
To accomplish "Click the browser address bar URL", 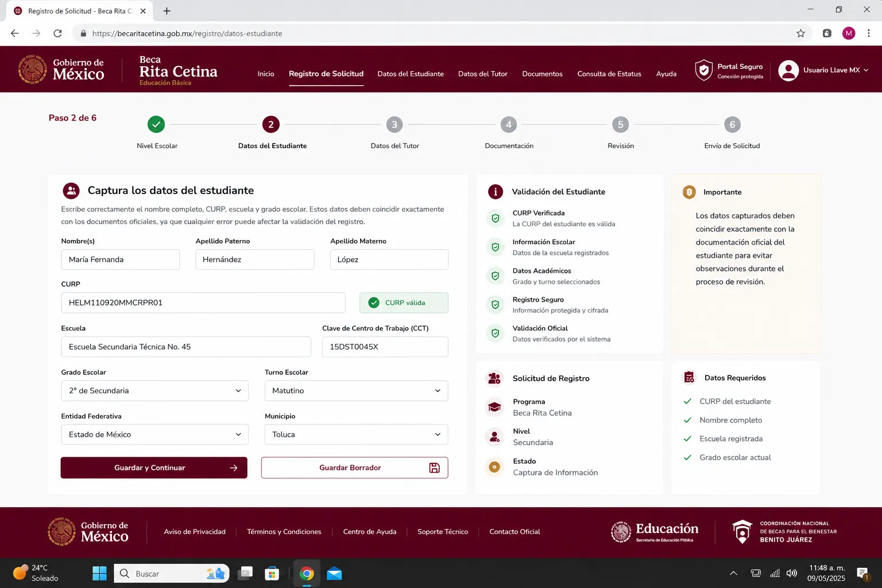I will click(x=187, y=33).
